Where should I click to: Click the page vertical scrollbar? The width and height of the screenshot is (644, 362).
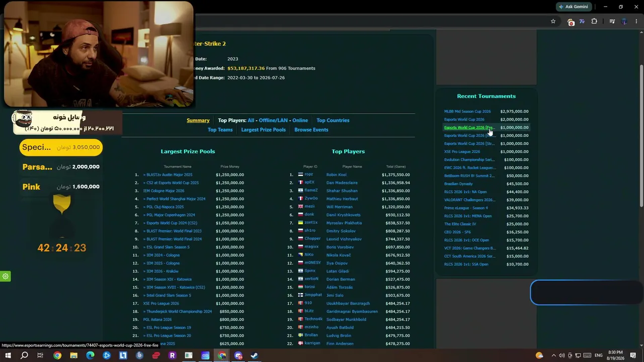click(x=641, y=136)
